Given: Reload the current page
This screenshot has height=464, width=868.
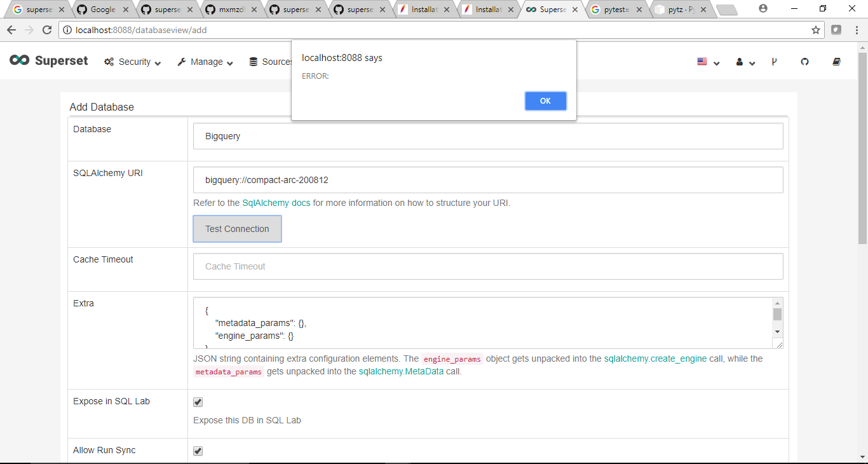Looking at the screenshot, I should (x=47, y=30).
